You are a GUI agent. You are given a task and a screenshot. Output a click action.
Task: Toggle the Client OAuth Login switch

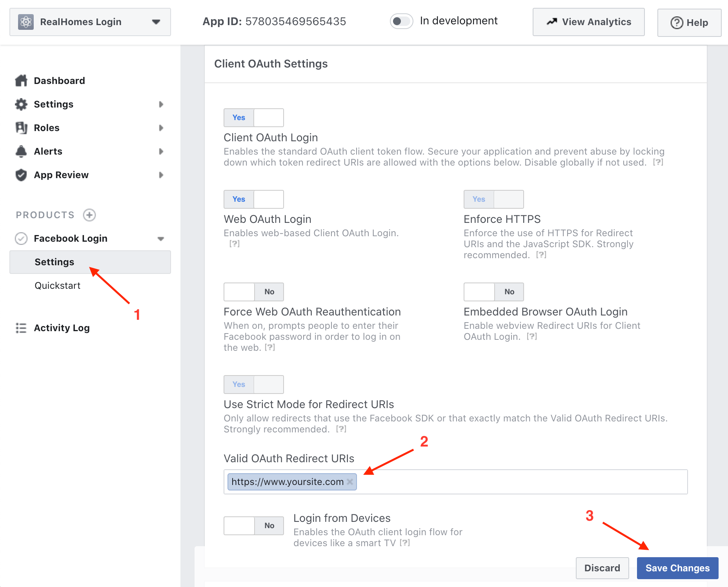pyautogui.click(x=254, y=118)
